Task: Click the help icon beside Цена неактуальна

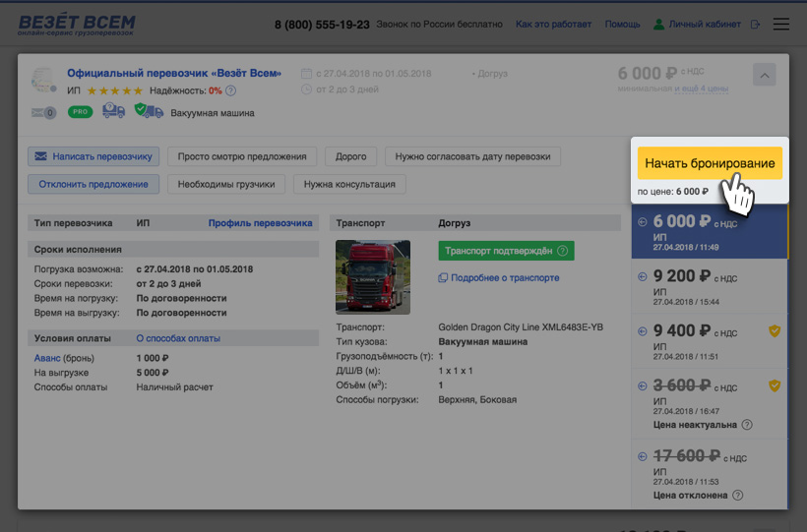Action: tap(747, 425)
